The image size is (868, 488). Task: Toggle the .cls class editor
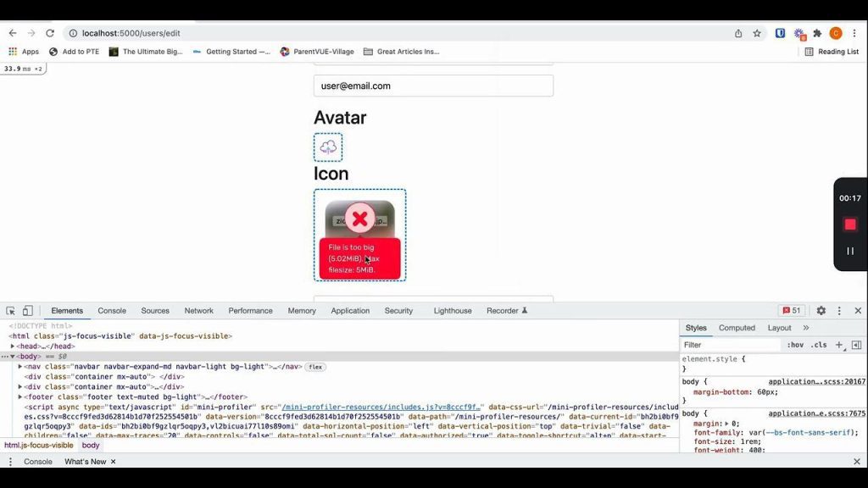(x=819, y=345)
